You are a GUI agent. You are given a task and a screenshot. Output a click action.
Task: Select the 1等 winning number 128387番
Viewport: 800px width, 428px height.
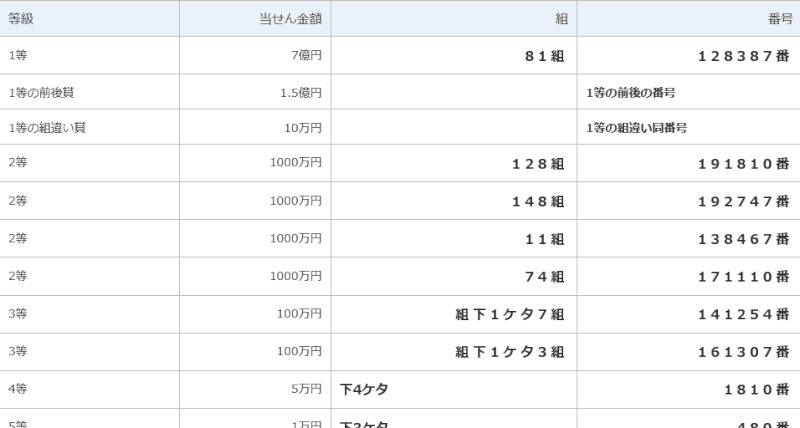pos(744,56)
